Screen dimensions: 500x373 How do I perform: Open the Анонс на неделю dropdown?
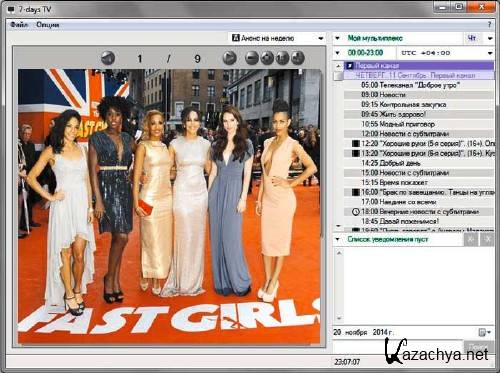pos(321,38)
